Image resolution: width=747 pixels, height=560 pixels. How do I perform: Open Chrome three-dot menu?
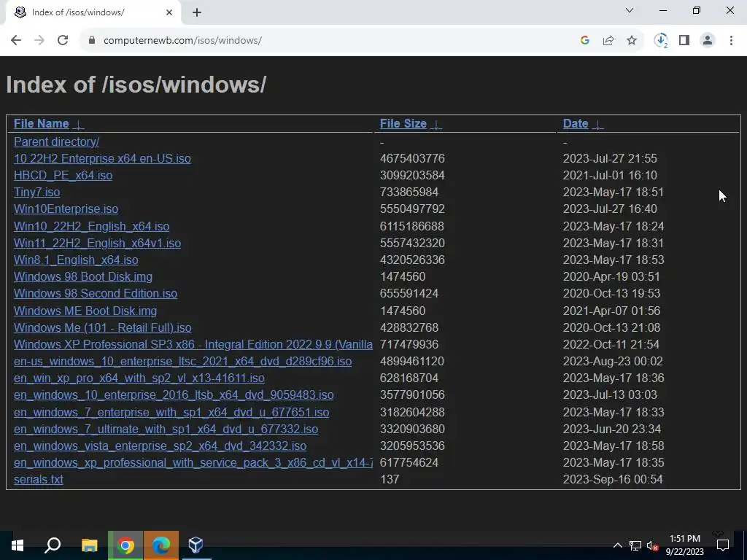tap(731, 41)
